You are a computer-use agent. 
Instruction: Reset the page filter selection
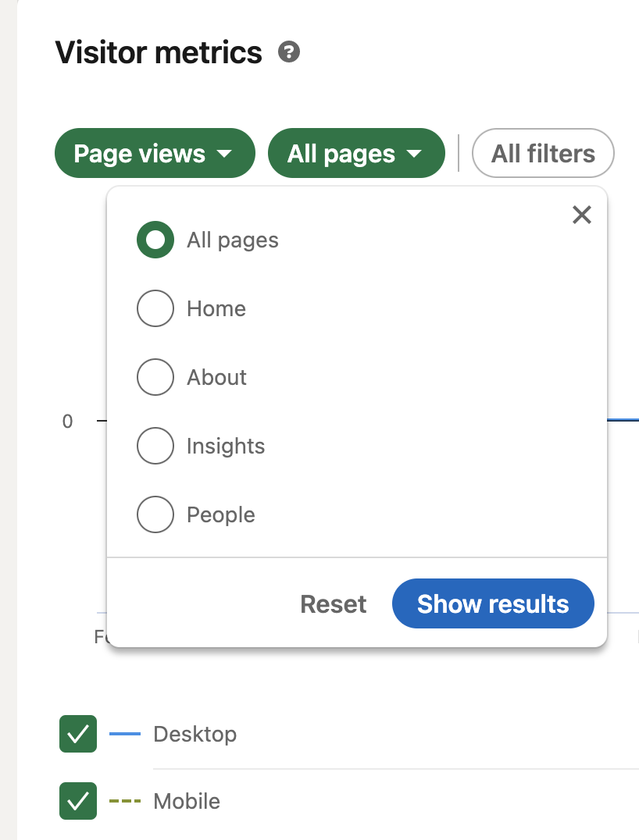click(x=333, y=603)
